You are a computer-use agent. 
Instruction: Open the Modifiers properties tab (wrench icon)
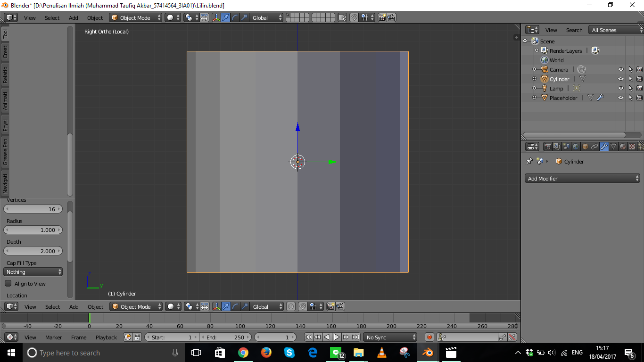[x=604, y=147]
